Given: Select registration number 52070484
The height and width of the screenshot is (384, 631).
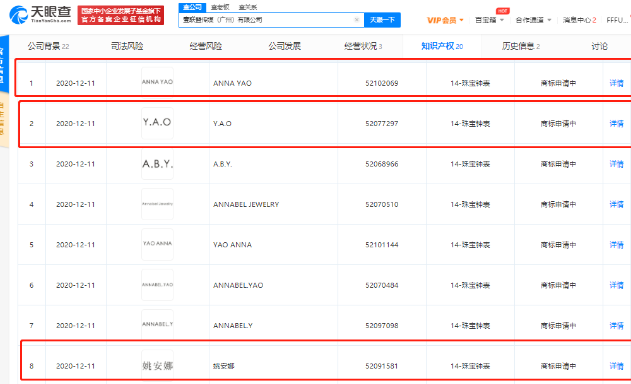Looking at the screenshot, I should pyautogui.click(x=381, y=285).
